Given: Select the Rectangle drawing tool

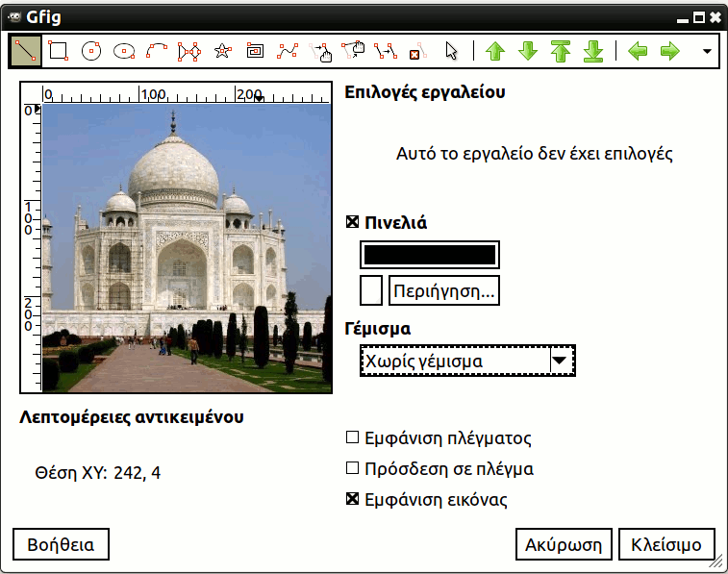Looking at the screenshot, I should 58,51.
